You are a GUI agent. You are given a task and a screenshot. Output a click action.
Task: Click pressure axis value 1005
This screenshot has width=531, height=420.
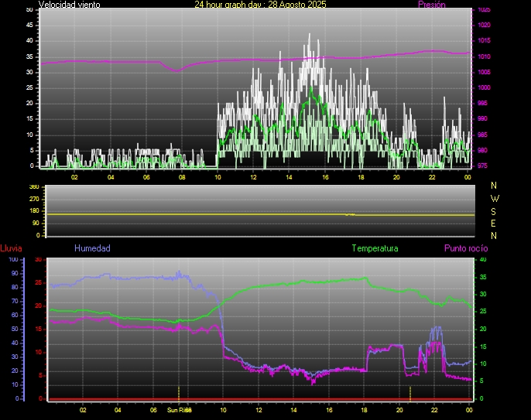484,72
